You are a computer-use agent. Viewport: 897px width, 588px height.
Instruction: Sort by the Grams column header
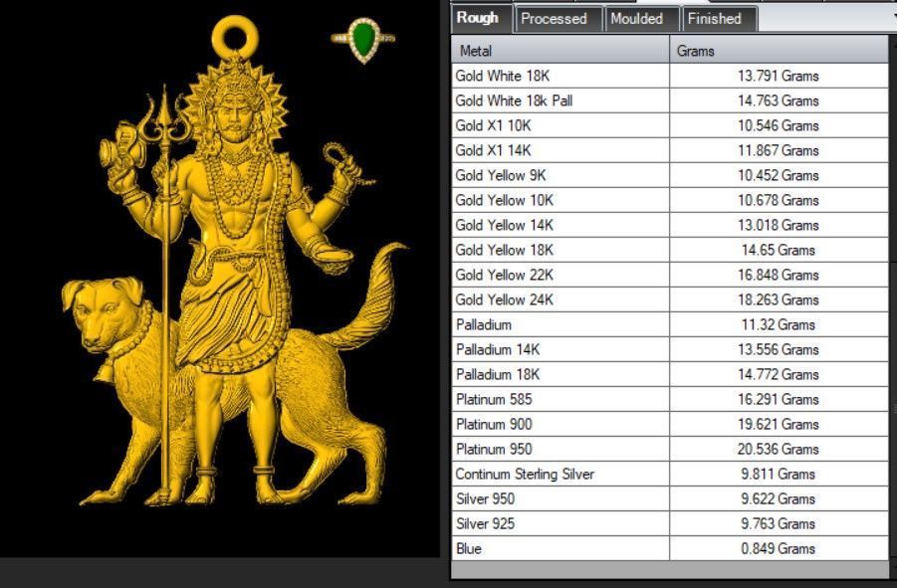pyautogui.click(x=779, y=51)
